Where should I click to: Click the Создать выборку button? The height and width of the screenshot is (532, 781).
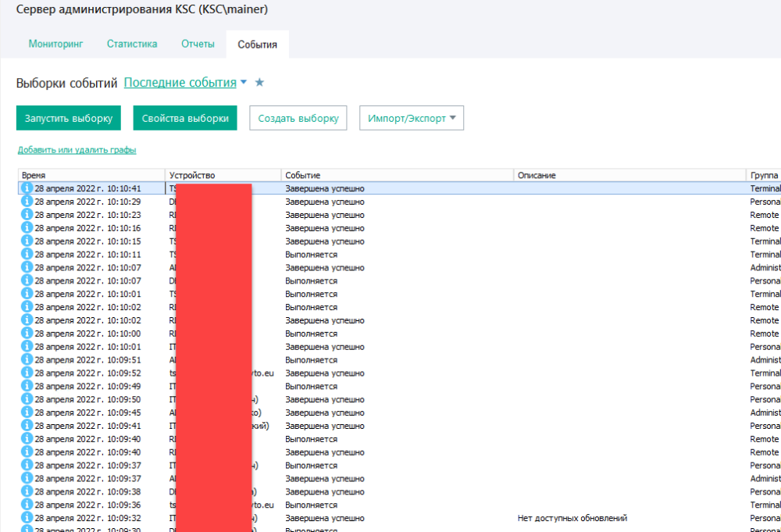[298, 118]
